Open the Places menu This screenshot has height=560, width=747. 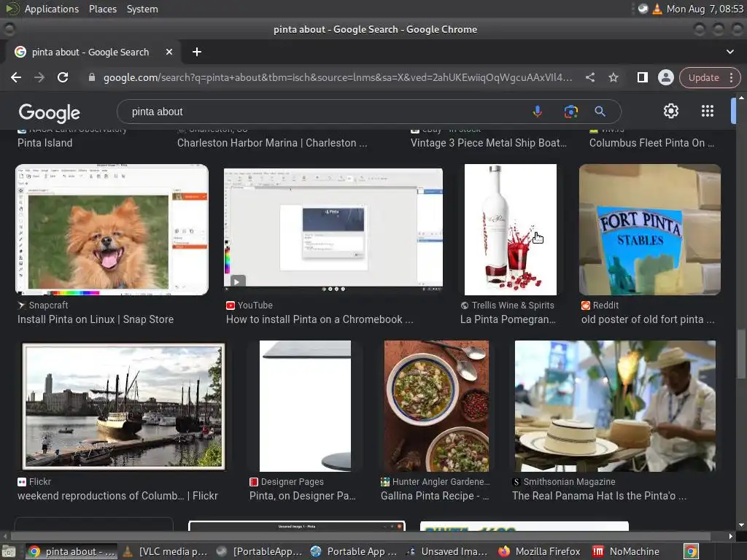[102, 9]
